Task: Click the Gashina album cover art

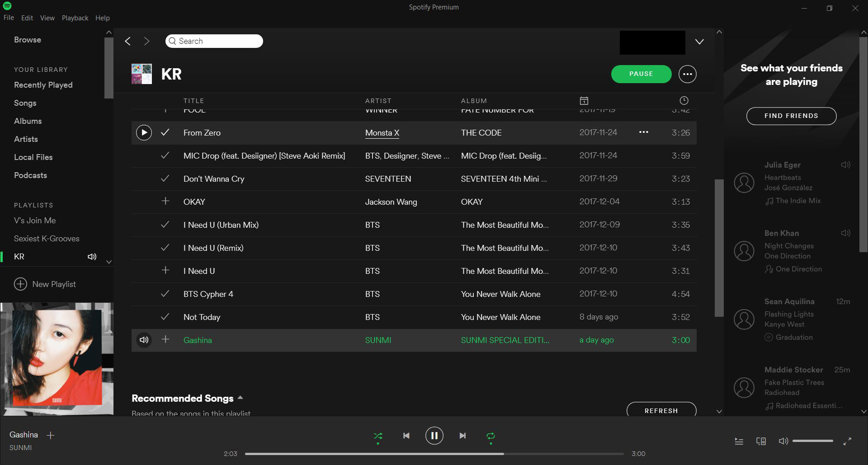Action: click(57, 359)
